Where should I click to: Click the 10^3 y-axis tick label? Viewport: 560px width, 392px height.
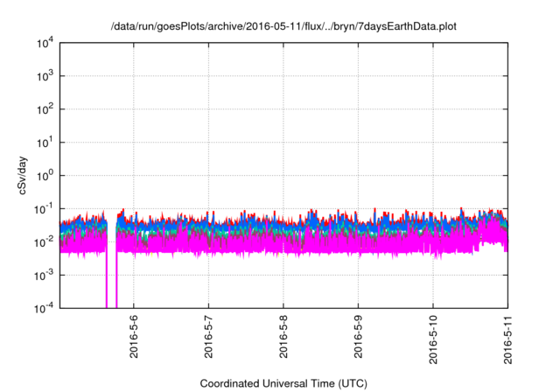(x=45, y=76)
